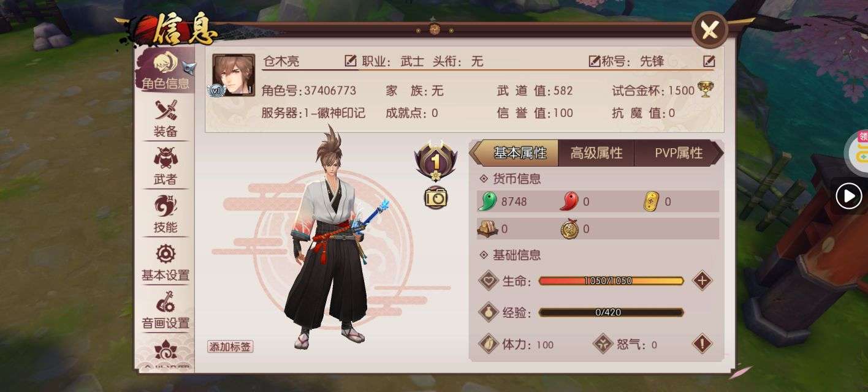Click the character portrait avatar
Viewport: 868px width, 392px height.
click(234, 75)
